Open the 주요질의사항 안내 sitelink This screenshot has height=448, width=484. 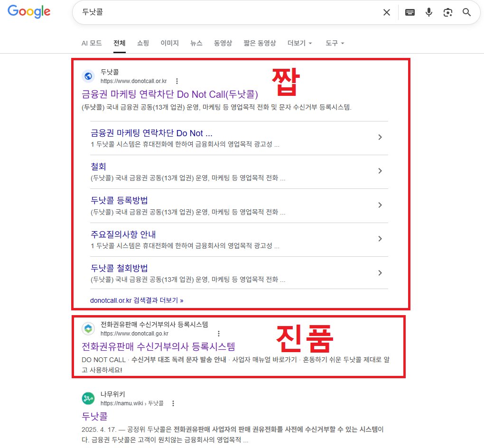(x=123, y=234)
